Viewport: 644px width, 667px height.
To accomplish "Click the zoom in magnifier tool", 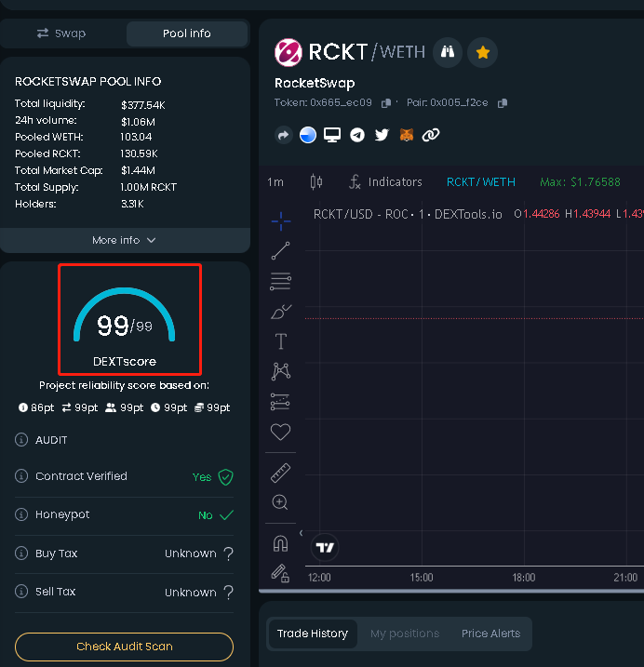I will tap(280, 502).
